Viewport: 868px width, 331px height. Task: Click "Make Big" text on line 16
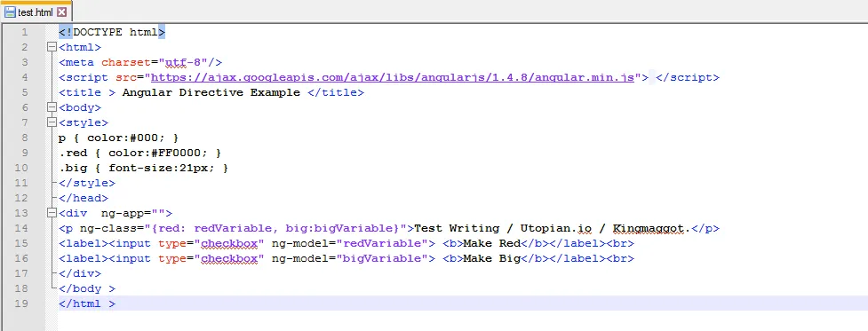pos(491,258)
